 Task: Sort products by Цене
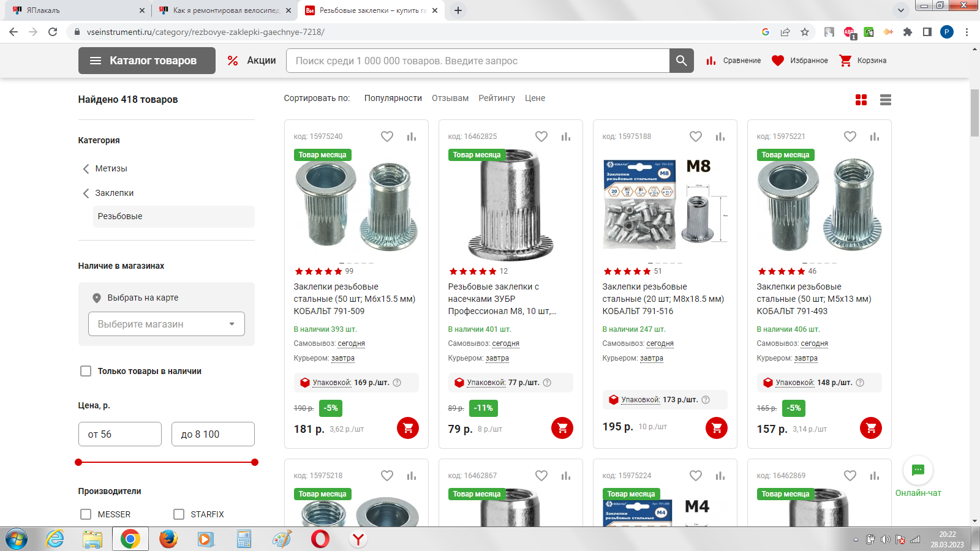535,98
